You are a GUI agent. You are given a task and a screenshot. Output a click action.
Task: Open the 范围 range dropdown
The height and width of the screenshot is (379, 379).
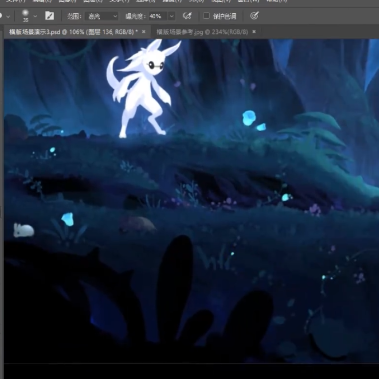click(x=101, y=16)
